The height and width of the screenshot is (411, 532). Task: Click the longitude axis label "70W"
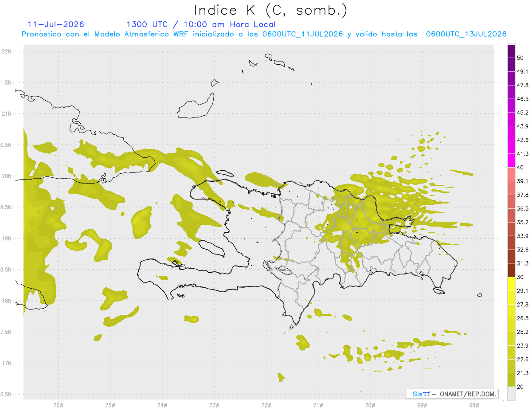point(370,405)
